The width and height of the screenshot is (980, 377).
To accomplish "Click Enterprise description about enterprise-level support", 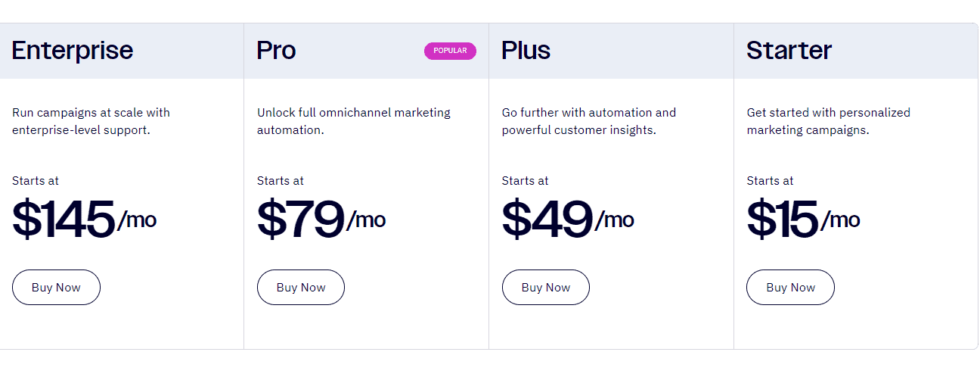I will click(x=91, y=121).
